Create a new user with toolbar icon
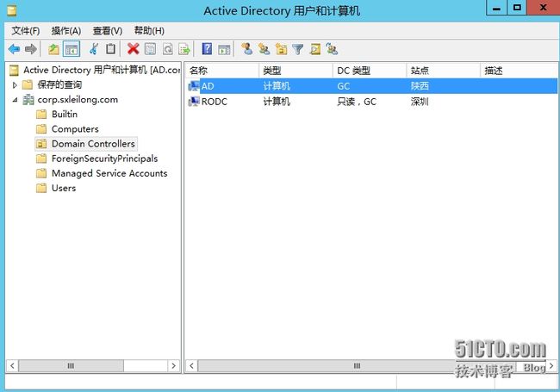The width and height of the screenshot is (560, 392). [x=246, y=49]
